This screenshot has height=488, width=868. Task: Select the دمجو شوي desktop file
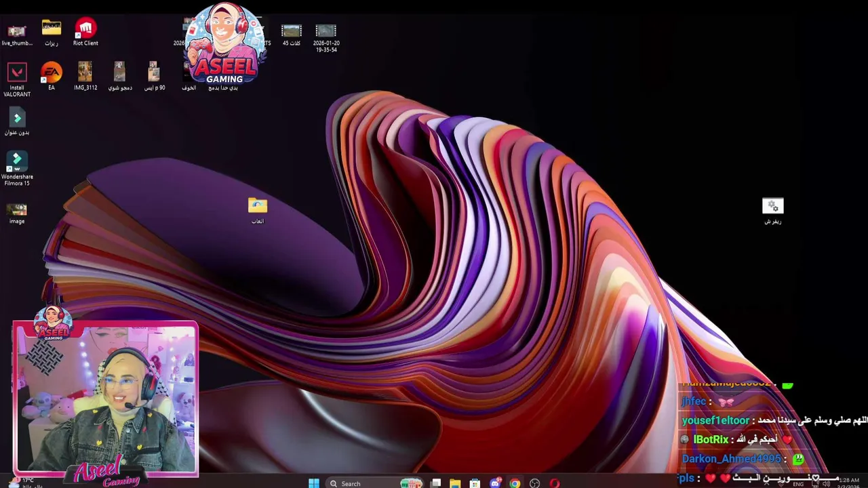coord(120,77)
